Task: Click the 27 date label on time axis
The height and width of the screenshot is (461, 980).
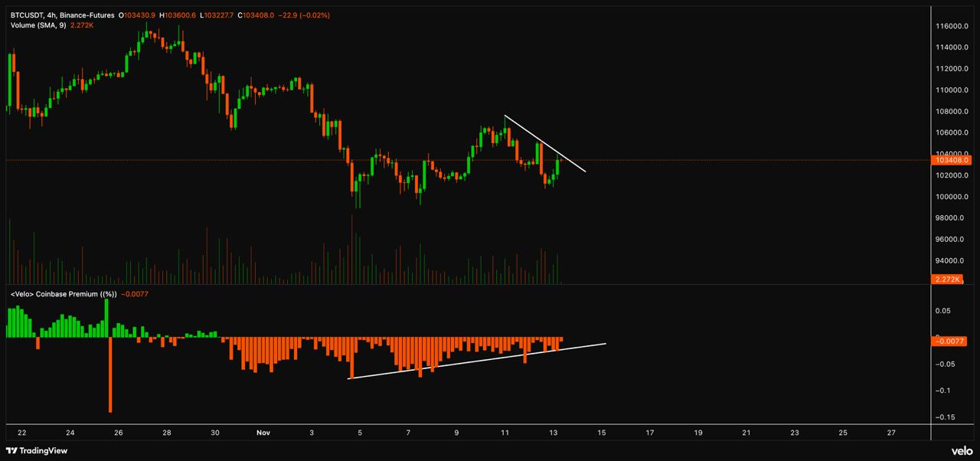Action: (891, 433)
